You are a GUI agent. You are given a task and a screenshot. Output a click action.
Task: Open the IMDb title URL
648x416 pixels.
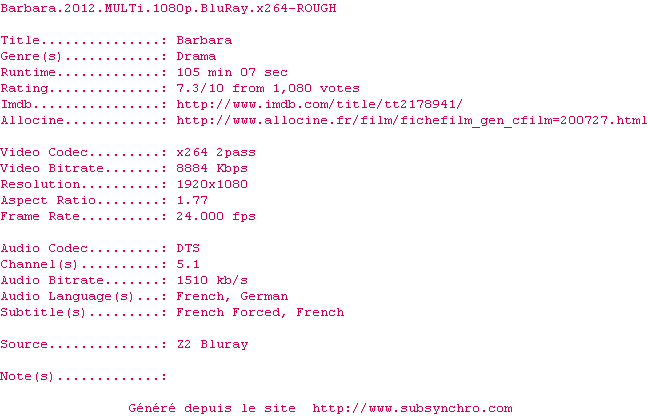[319, 104]
